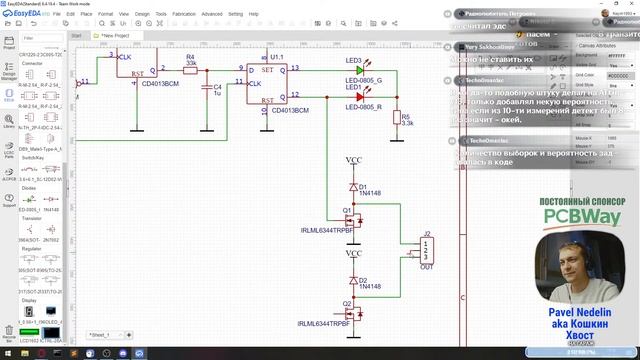Open the Design menu

[x=142, y=14]
